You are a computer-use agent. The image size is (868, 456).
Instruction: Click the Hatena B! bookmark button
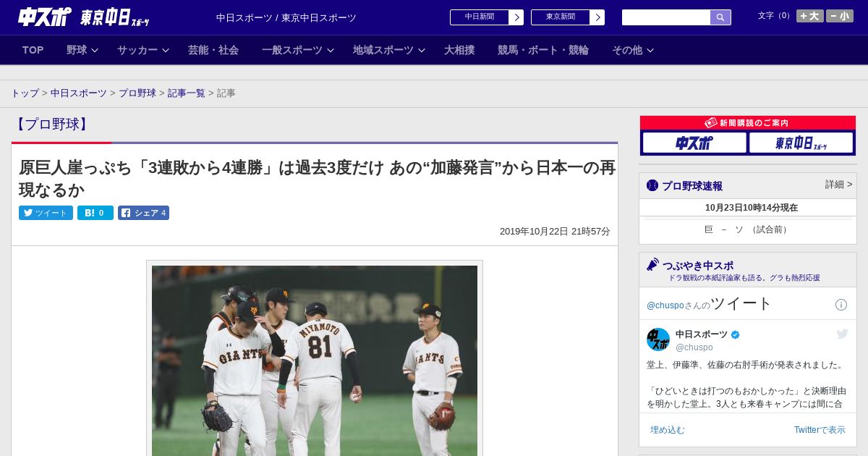(x=95, y=213)
